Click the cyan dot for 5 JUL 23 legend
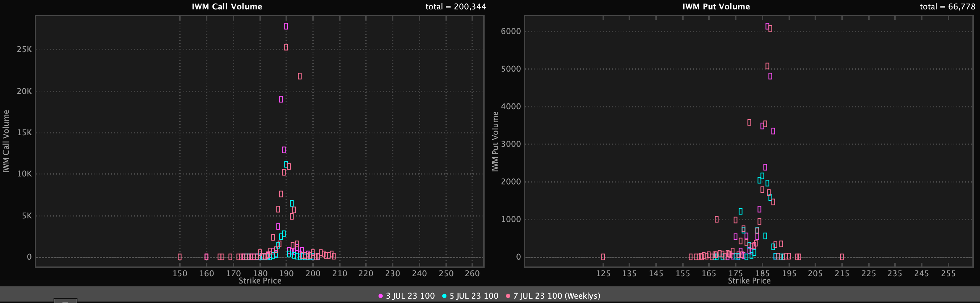This screenshot has height=303, width=980. tap(444, 296)
